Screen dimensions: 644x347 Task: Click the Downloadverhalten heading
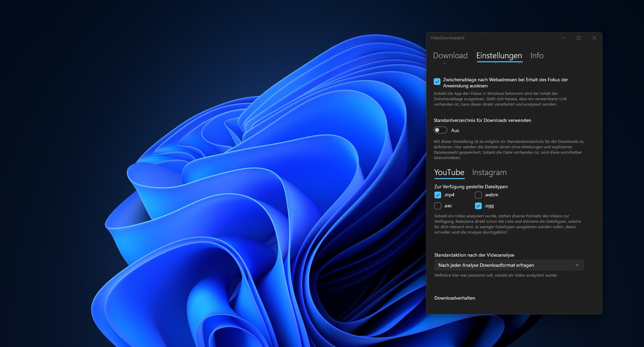tap(455, 298)
